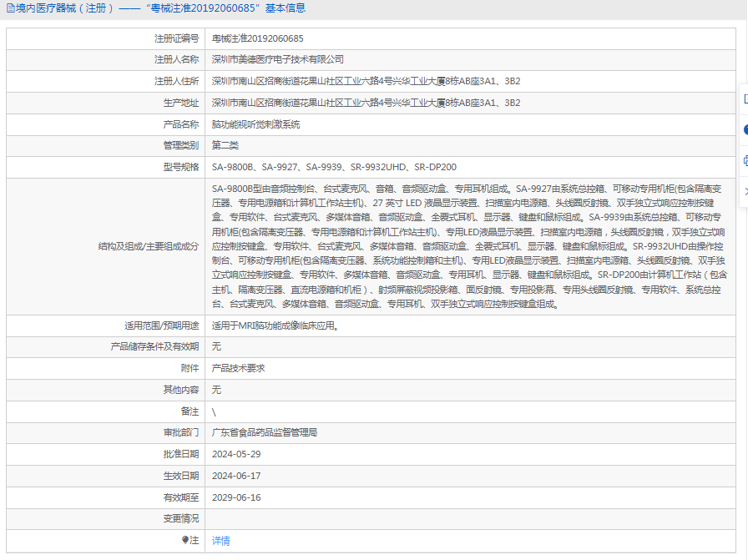Click the 有效期至 row label
The image size is (748, 560).
tap(181, 497)
